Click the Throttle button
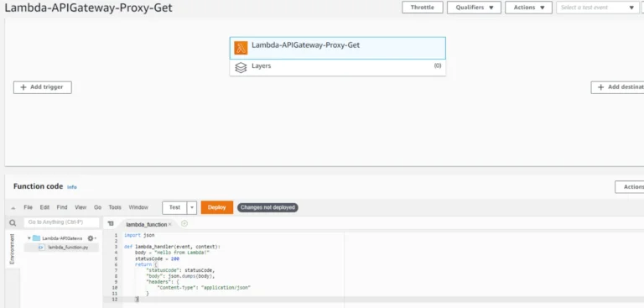The width and height of the screenshot is (644, 308). point(423,8)
